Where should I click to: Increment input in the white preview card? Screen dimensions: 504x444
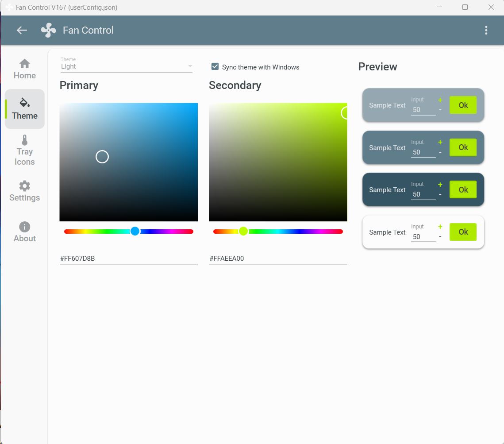click(440, 227)
